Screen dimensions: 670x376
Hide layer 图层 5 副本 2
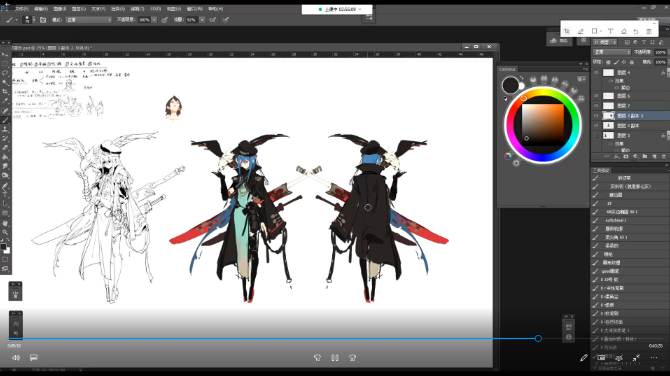tap(596, 115)
